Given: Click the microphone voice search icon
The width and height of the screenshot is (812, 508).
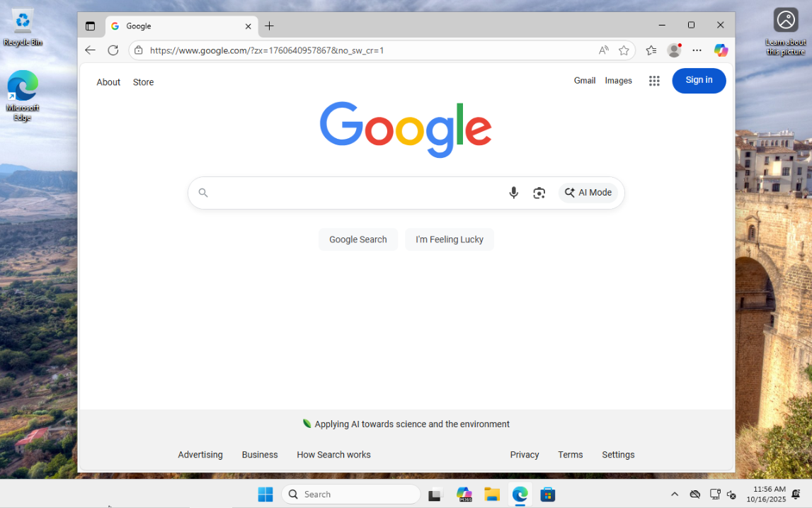Looking at the screenshot, I should pyautogui.click(x=513, y=193).
